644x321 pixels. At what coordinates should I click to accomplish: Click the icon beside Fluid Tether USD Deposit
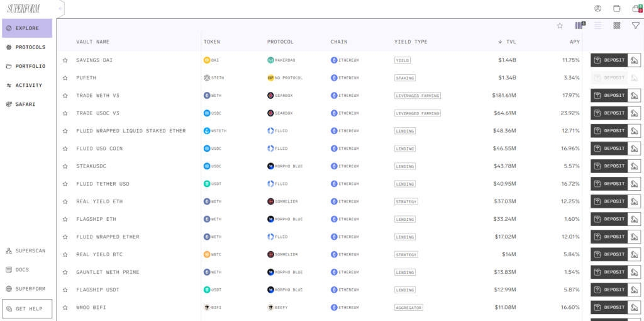pos(635,184)
